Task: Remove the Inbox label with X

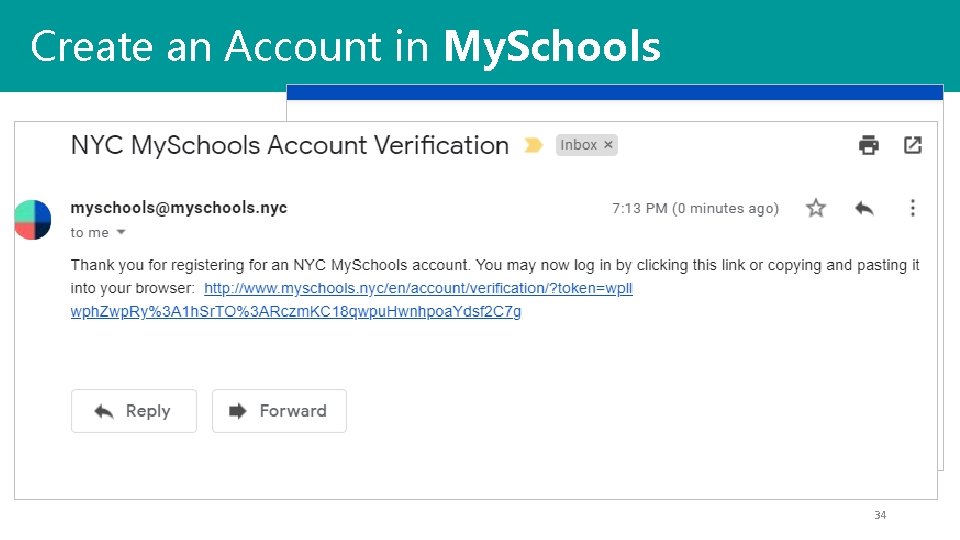Action: (608, 145)
